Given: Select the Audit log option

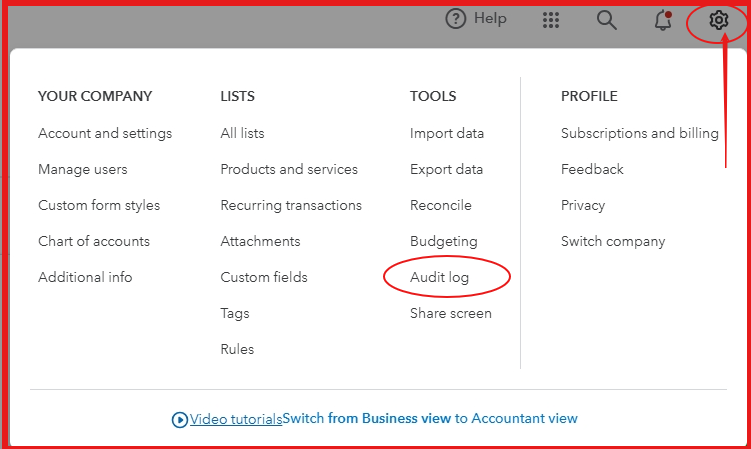Looking at the screenshot, I should point(439,277).
